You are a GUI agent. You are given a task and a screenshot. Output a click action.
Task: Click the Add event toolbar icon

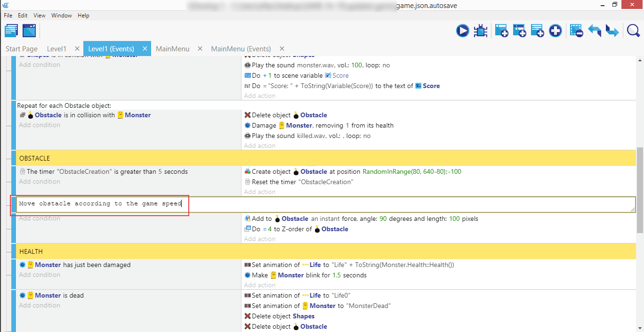click(x=501, y=31)
